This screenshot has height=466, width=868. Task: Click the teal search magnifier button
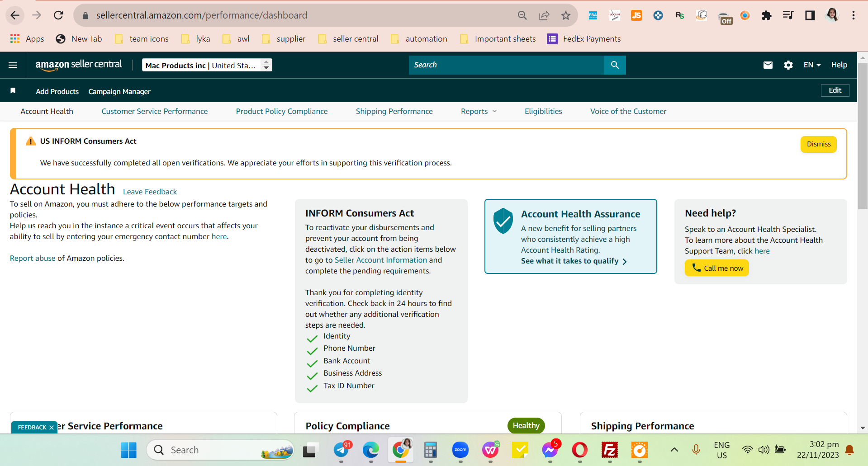tap(615, 65)
